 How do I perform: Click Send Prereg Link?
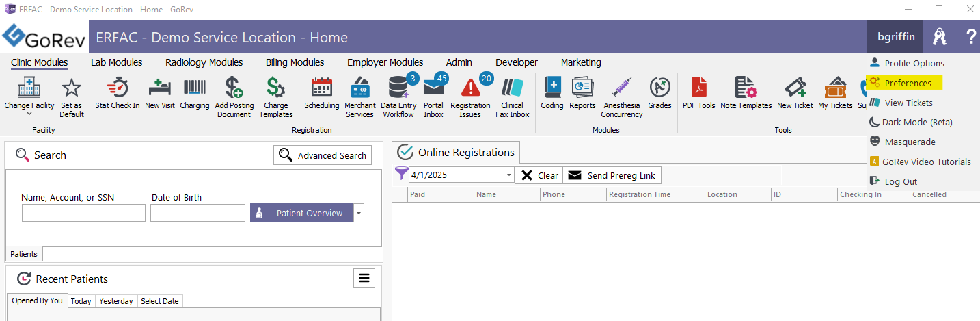click(612, 175)
